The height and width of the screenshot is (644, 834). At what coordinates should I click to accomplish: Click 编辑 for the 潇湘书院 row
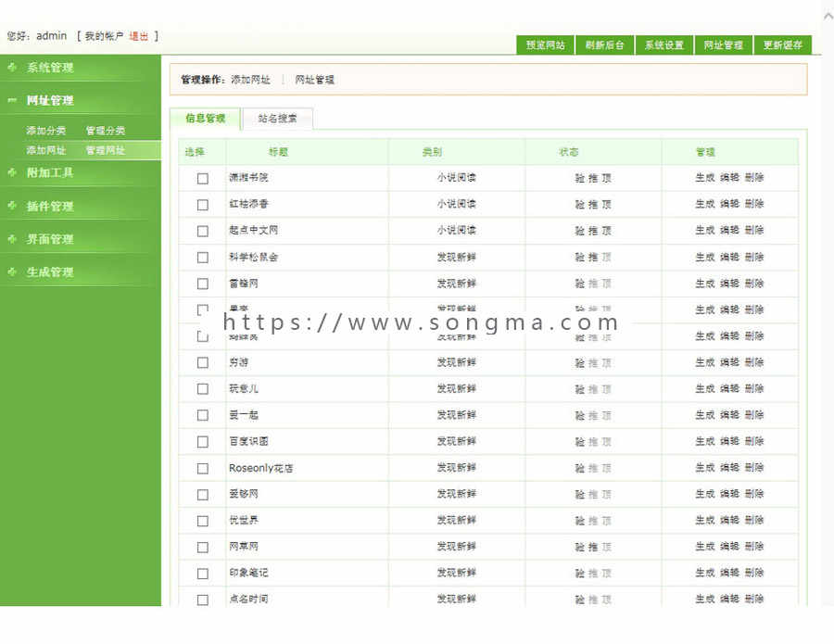(729, 178)
